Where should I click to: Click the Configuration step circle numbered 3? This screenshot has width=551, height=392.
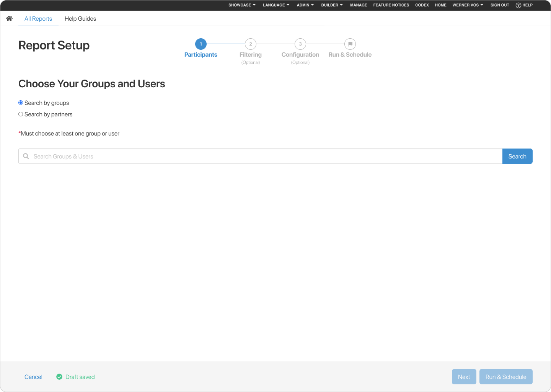300,44
